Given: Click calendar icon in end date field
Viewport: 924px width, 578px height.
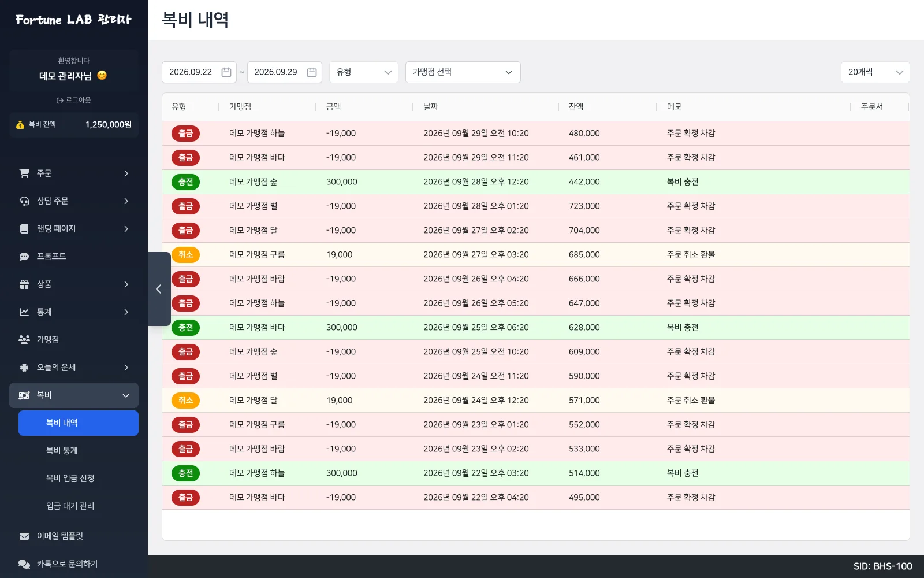Looking at the screenshot, I should click(x=312, y=72).
